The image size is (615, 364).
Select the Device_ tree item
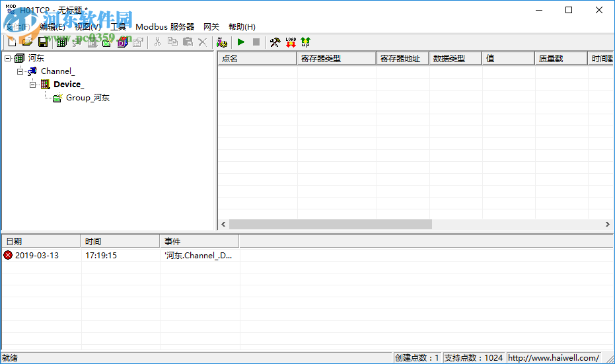69,85
